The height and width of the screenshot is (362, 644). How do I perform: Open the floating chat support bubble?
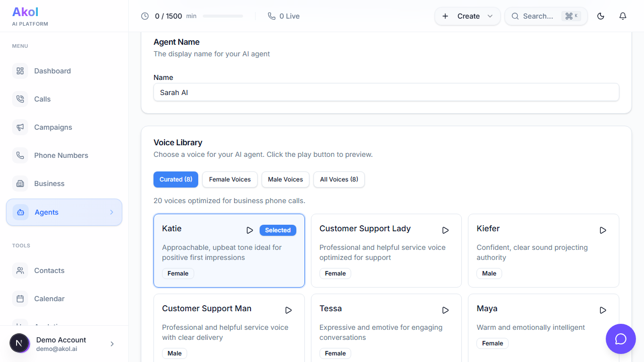(x=620, y=339)
